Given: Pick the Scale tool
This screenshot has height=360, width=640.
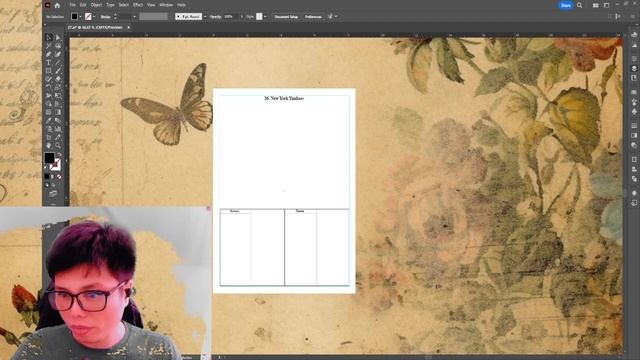Looking at the screenshot, I should click(58, 87).
